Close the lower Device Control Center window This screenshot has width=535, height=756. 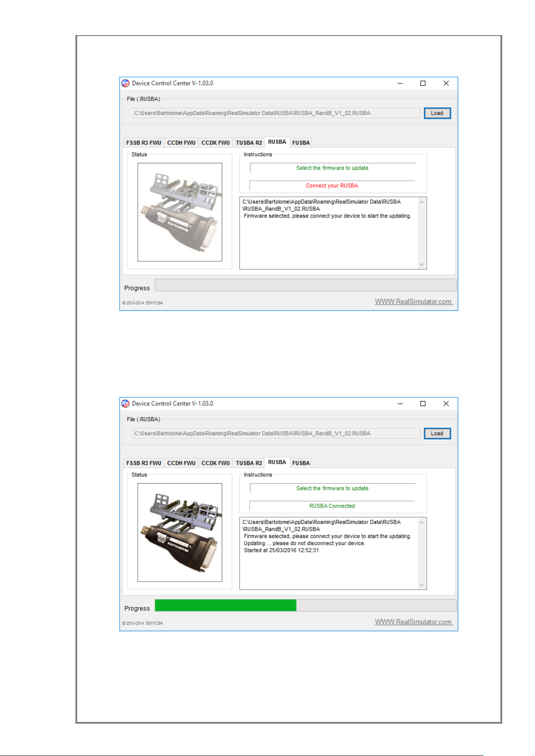click(x=446, y=404)
